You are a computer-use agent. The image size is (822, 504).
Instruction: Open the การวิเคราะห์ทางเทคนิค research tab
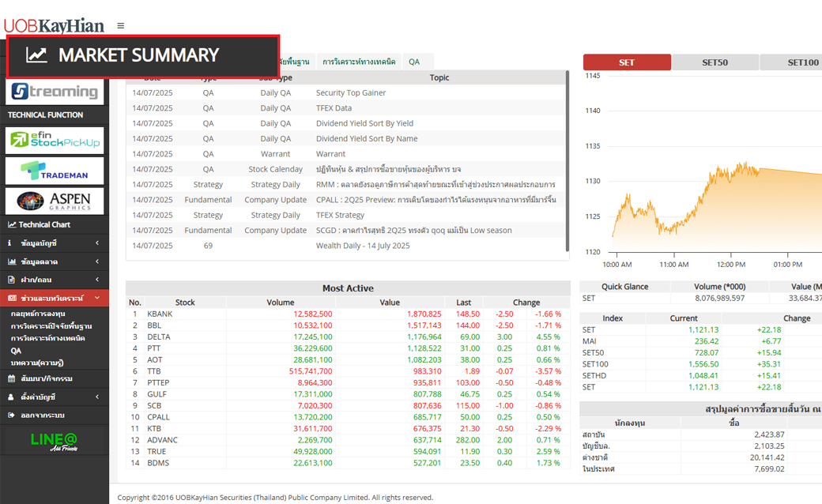point(359,62)
